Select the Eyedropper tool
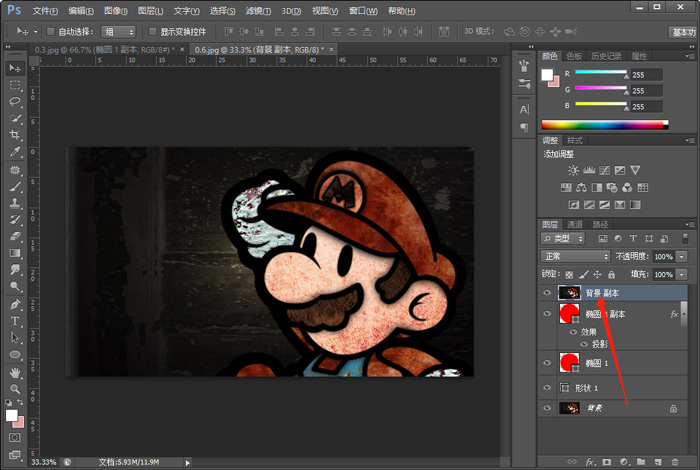Screen dimensions: 700x470 pos(15,152)
